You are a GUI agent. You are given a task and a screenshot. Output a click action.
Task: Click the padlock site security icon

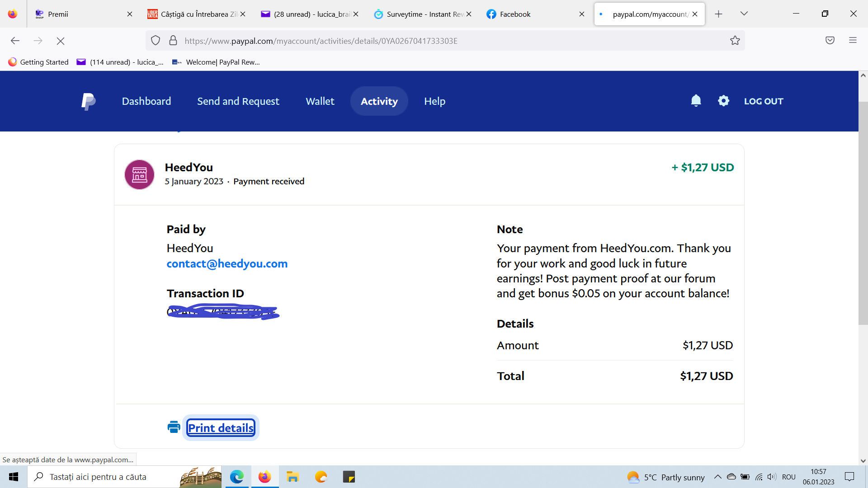(x=173, y=41)
